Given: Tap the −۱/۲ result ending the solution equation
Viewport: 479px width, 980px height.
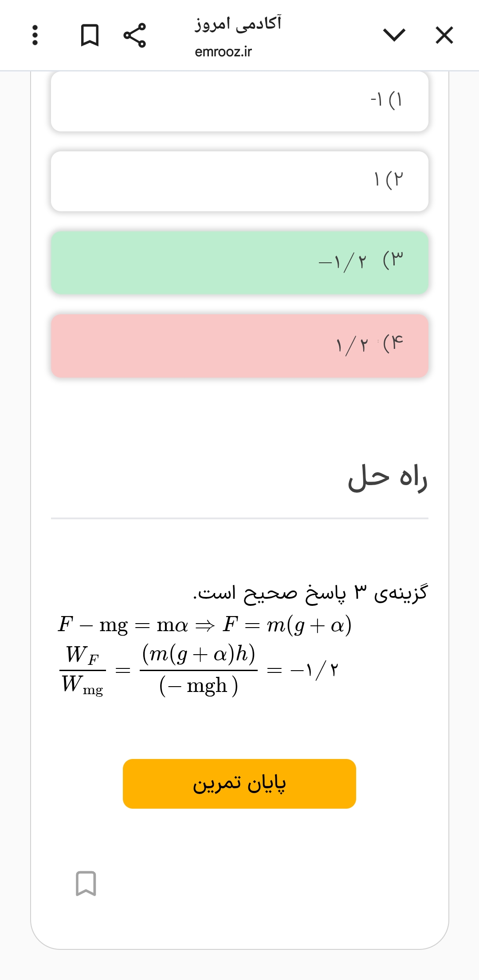Looking at the screenshot, I should (314, 670).
